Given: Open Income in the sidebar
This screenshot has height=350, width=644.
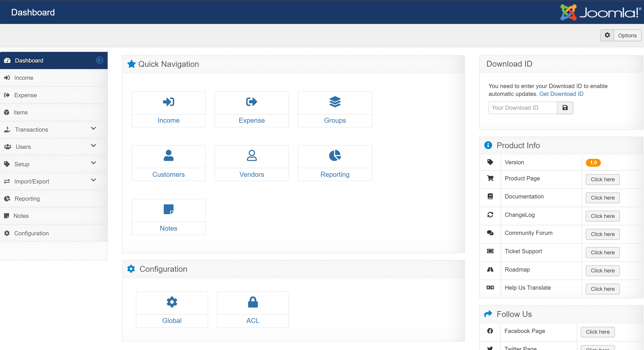Looking at the screenshot, I should (x=54, y=78).
